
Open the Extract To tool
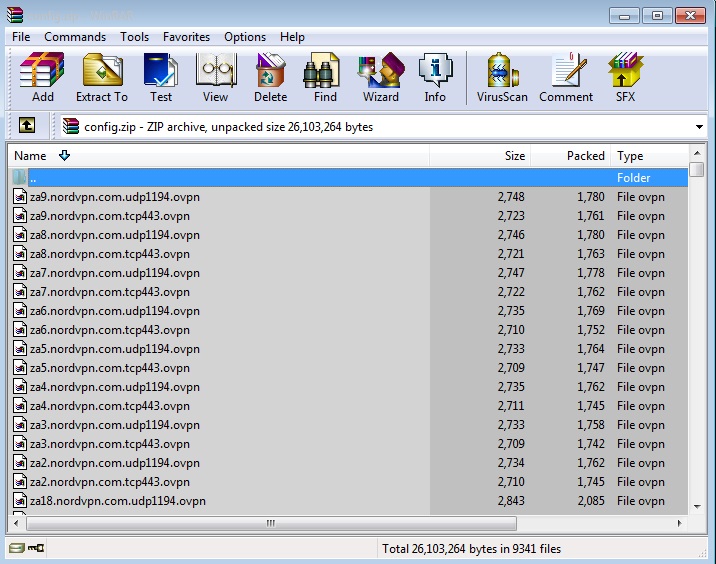pyautogui.click(x=102, y=77)
